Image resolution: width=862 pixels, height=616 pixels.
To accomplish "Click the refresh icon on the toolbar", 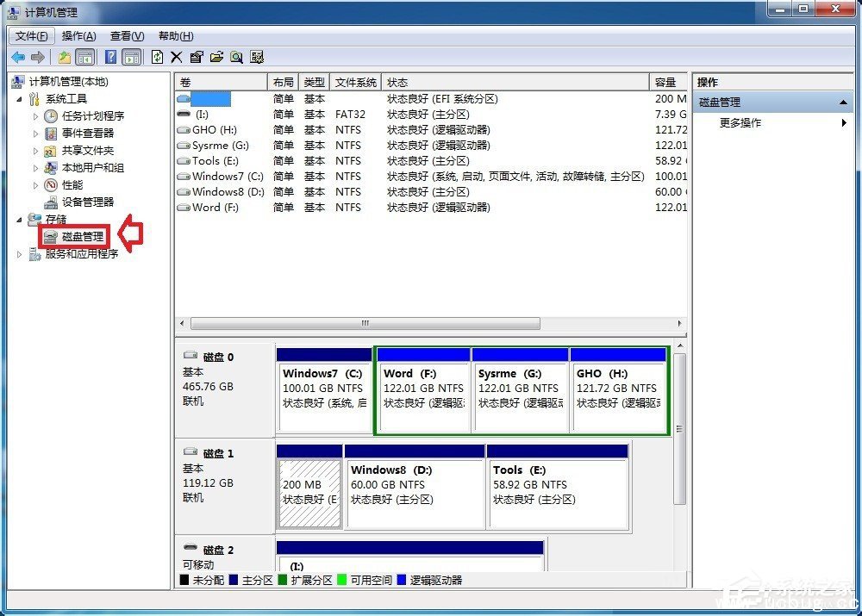I will 157,57.
